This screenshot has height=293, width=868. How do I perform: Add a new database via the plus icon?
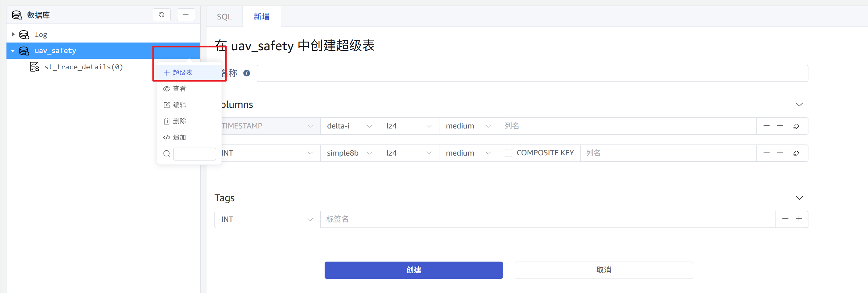186,15
